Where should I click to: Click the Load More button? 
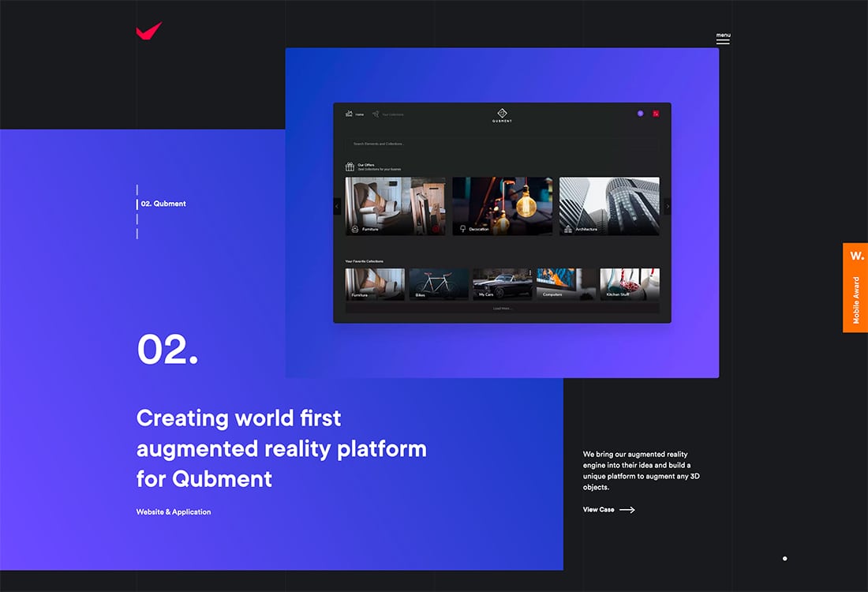[502, 309]
